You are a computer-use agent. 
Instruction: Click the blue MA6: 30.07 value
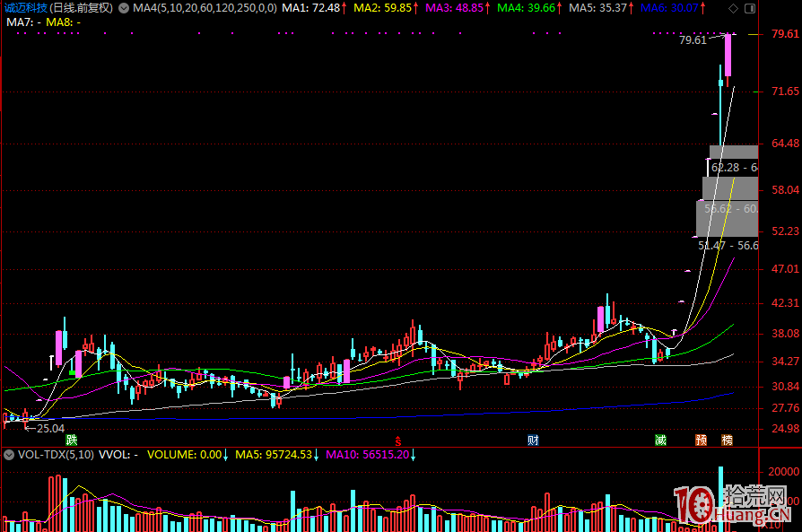pyautogui.click(x=669, y=8)
